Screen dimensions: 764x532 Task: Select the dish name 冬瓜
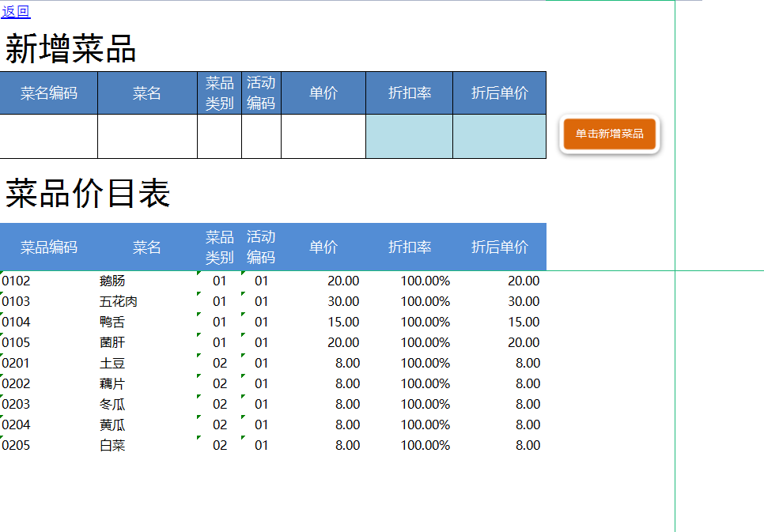tap(112, 404)
